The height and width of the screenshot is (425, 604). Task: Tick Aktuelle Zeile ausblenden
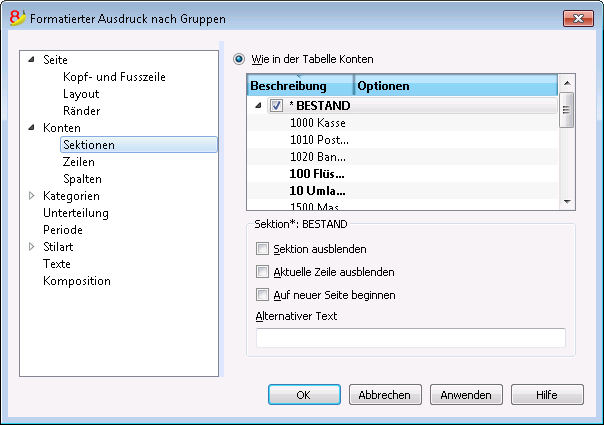point(262,272)
